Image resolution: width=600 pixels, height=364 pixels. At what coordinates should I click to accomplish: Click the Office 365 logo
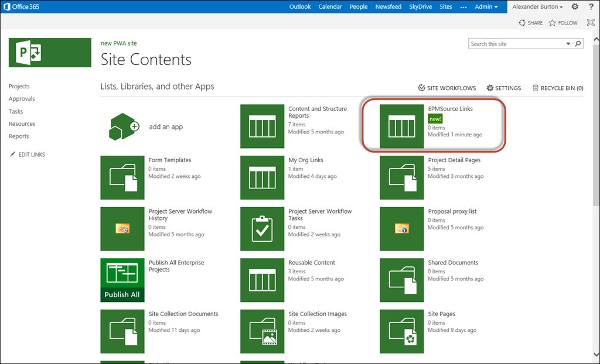(22, 6)
